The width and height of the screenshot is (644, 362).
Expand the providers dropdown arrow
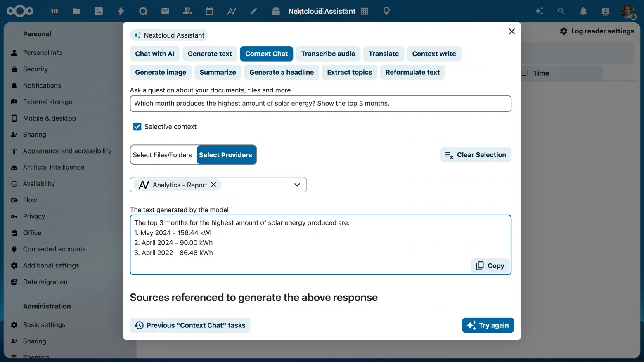point(297,185)
